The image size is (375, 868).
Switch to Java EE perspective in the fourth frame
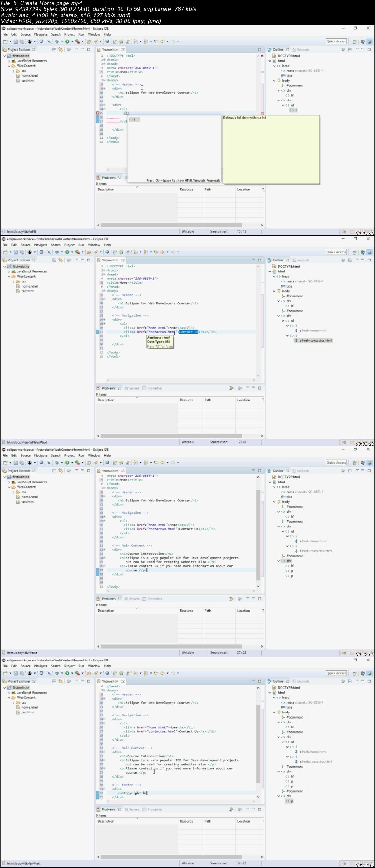(363, 674)
